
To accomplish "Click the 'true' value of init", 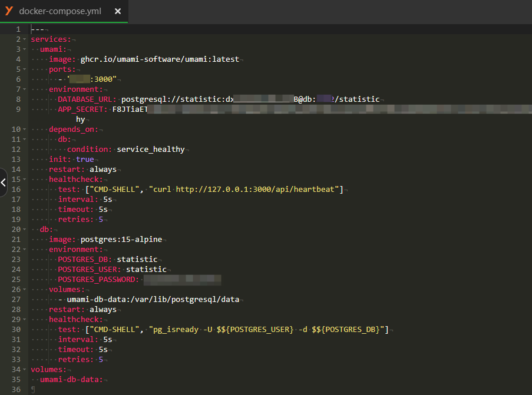I will click(x=85, y=160).
